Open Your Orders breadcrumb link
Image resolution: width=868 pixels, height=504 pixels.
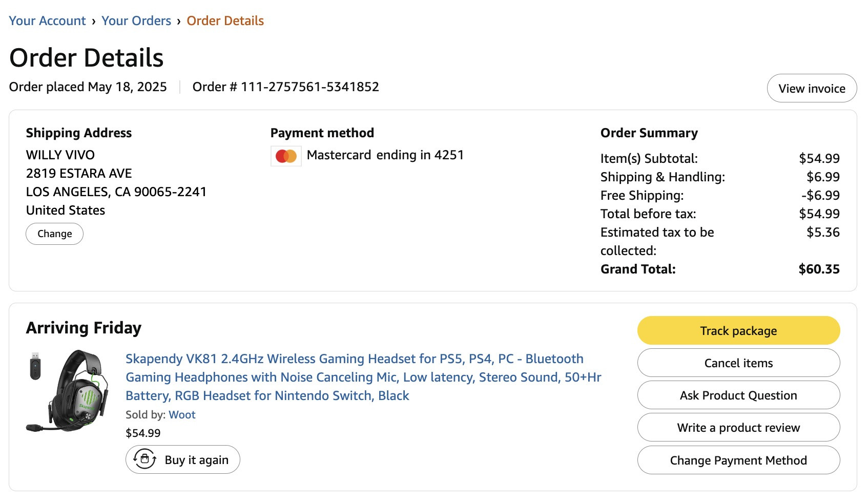136,21
